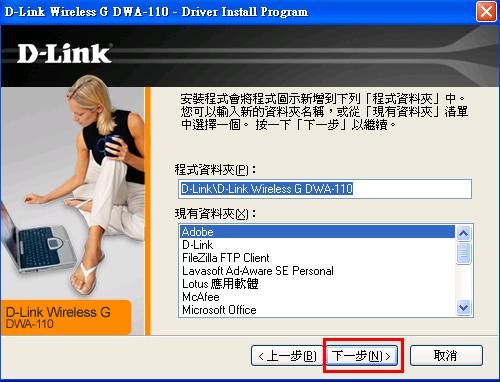Select Adobe in existing folders list
Viewport: 500px width, 382px height.
point(317,232)
